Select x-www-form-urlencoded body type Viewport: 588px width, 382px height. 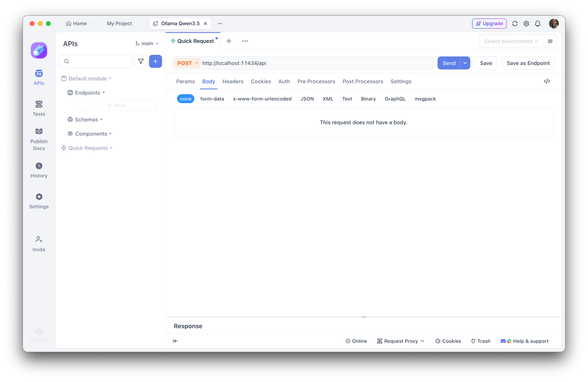point(262,99)
